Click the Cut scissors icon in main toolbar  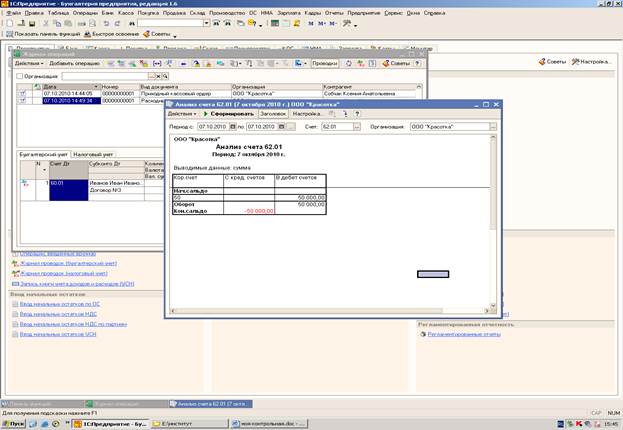click(x=46, y=24)
